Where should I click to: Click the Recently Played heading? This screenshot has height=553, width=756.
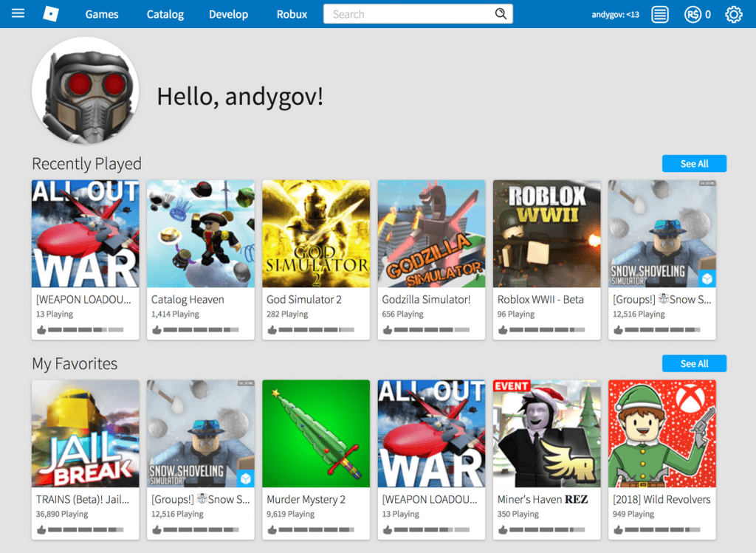[x=87, y=164]
